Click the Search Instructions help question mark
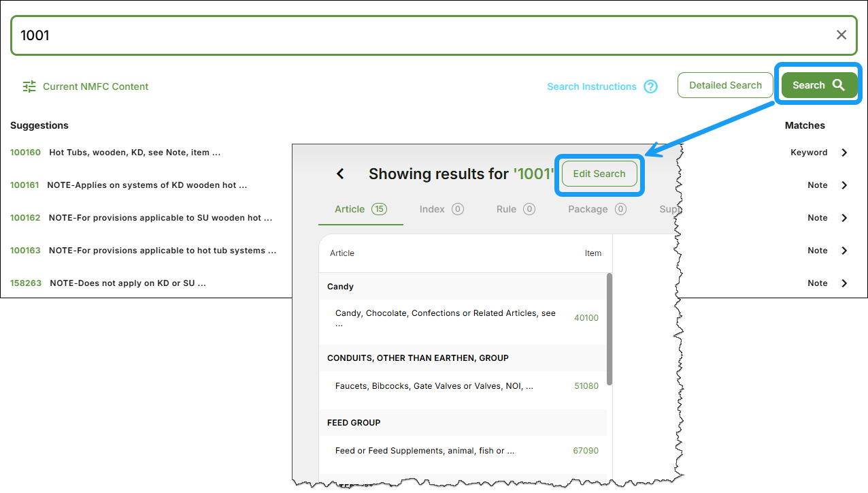868x493 pixels. (651, 86)
